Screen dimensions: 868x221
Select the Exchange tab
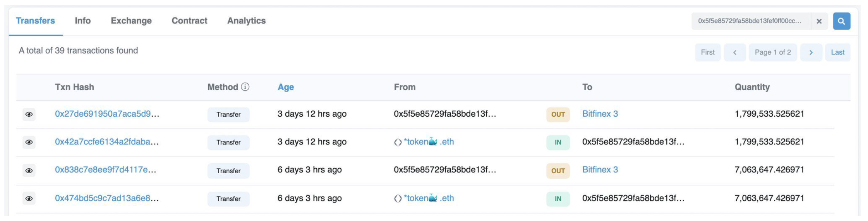131,21
